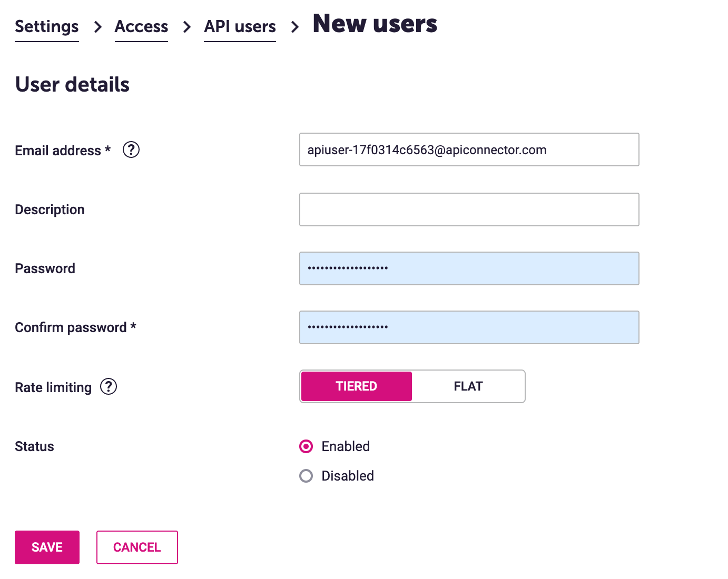Click the Confirm password field
Image resolution: width=728 pixels, height=579 pixels.
click(x=469, y=327)
